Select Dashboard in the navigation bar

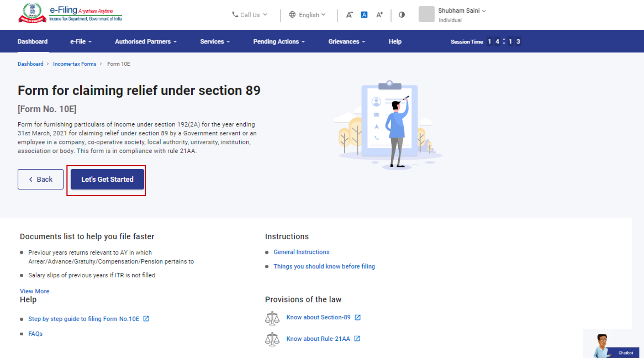(33, 41)
